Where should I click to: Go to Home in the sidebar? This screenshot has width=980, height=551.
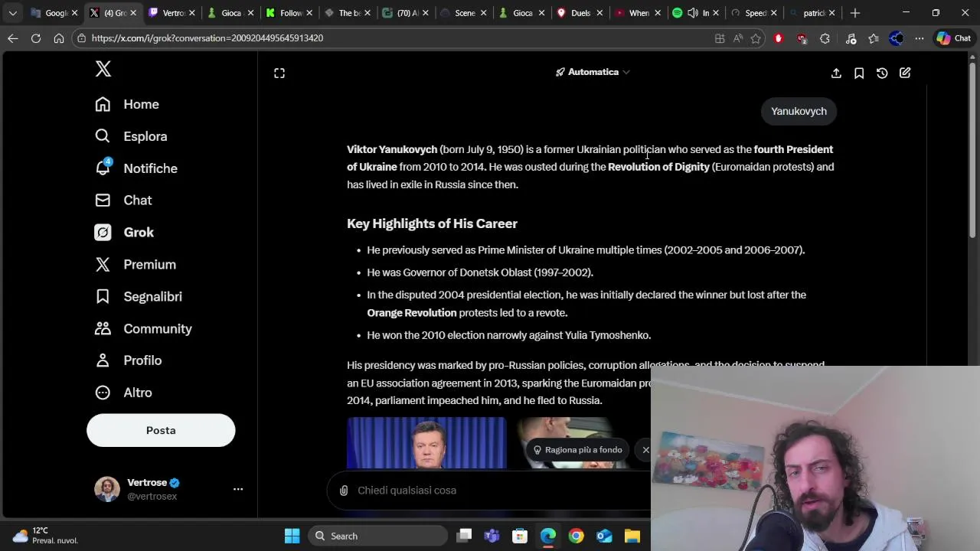127,104
